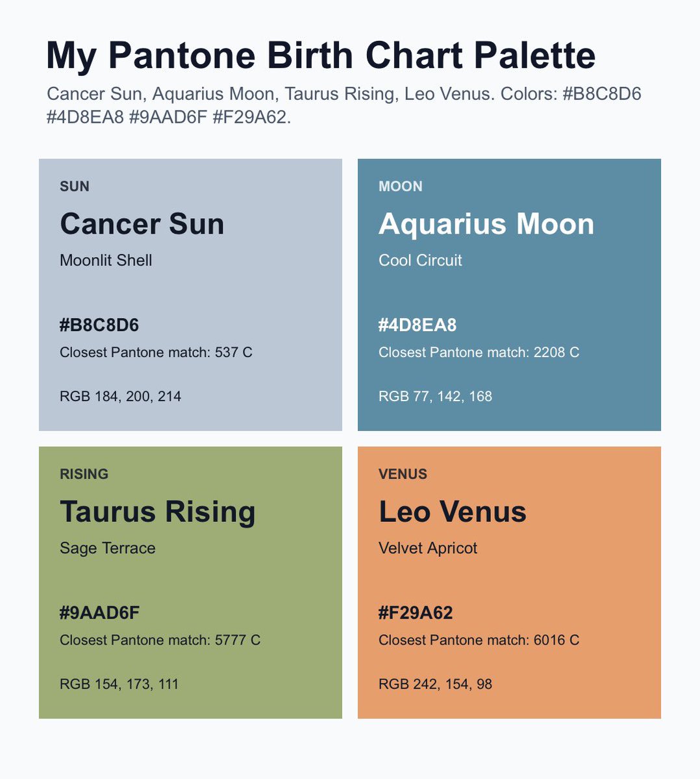Click the subtitle listing the palette colors

344,105
